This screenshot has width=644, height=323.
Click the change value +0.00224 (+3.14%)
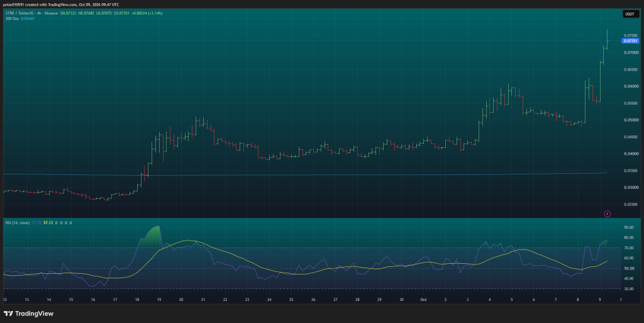point(147,13)
